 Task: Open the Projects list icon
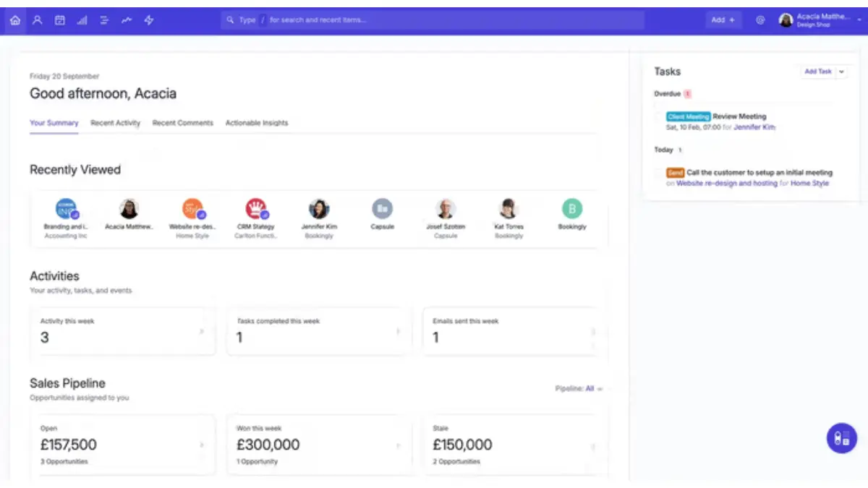103,20
